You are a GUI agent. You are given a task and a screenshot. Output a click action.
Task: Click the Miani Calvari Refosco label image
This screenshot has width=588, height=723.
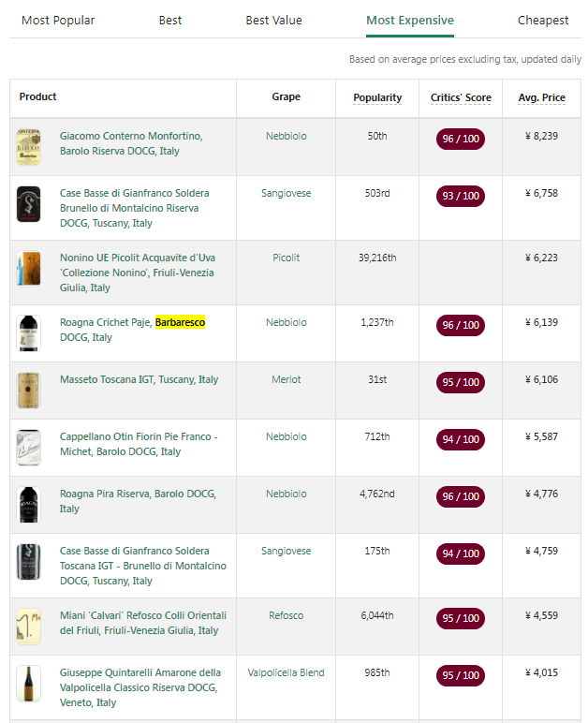coord(28,626)
